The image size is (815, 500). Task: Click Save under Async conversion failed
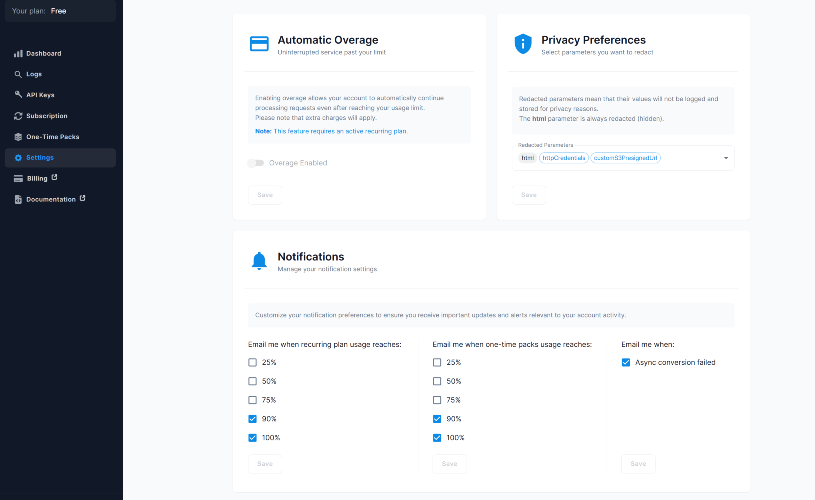[x=638, y=464]
